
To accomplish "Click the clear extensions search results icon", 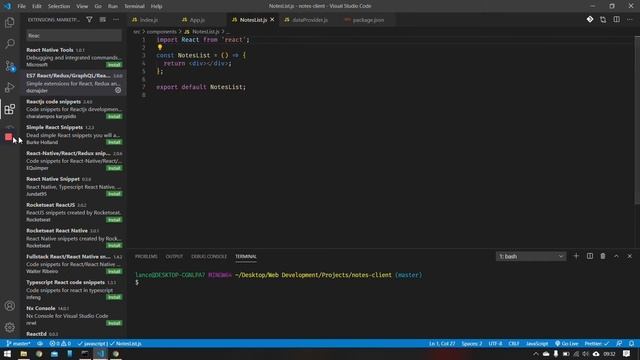I will point(102,20).
